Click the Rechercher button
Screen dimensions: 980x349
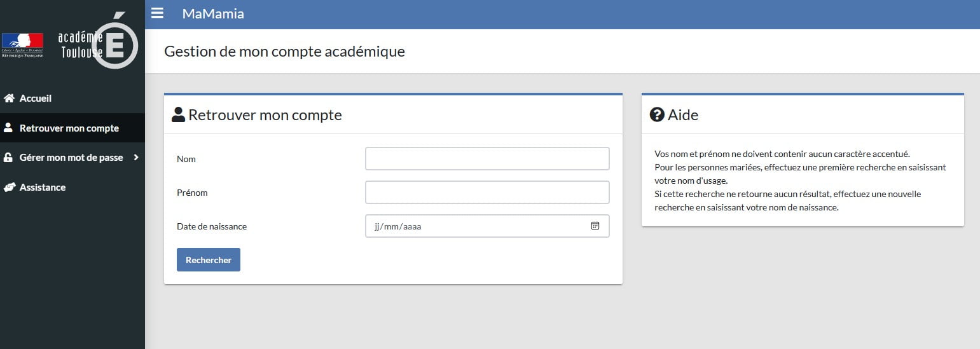(x=209, y=260)
